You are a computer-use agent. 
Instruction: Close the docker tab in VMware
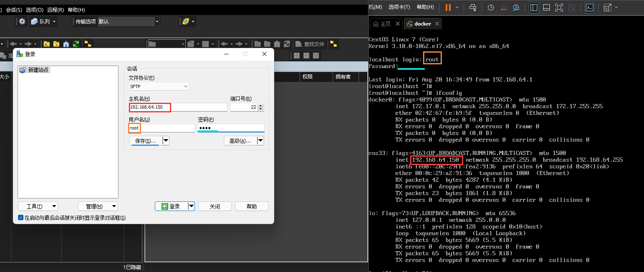(437, 24)
